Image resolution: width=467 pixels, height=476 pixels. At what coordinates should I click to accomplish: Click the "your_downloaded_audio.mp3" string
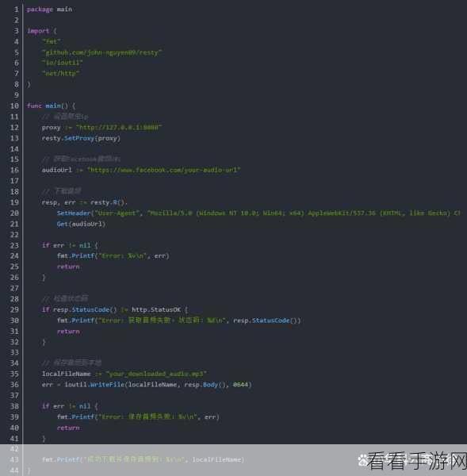pos(156,374)
